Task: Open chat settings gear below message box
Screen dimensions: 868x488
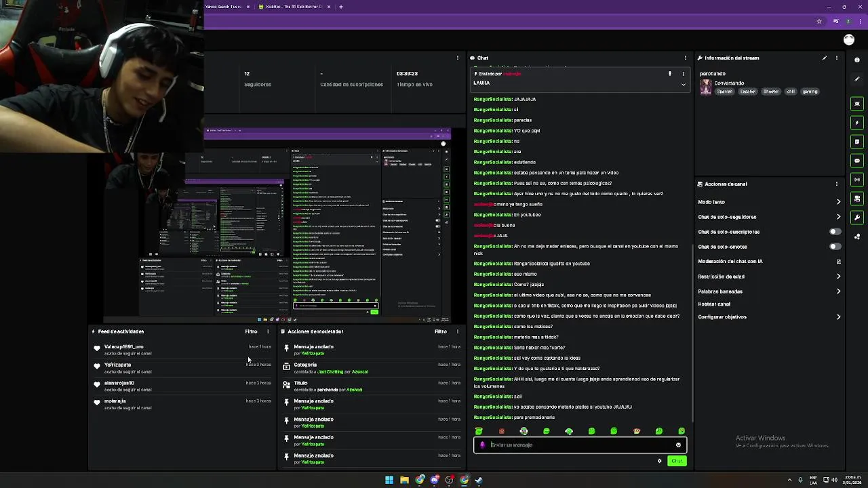Action: click(x=659, y=461)
